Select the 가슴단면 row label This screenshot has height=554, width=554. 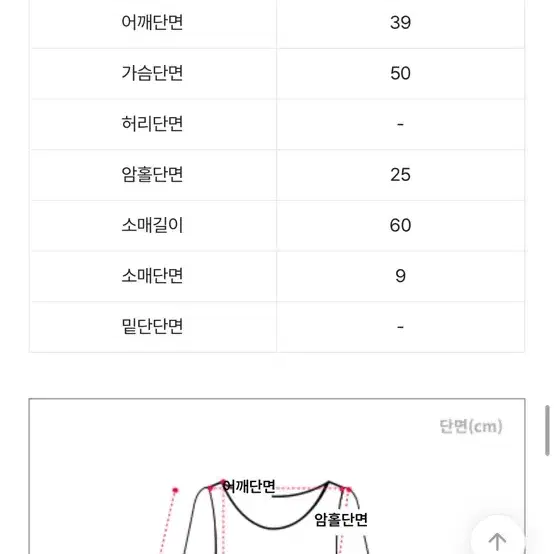click(152, 73)
